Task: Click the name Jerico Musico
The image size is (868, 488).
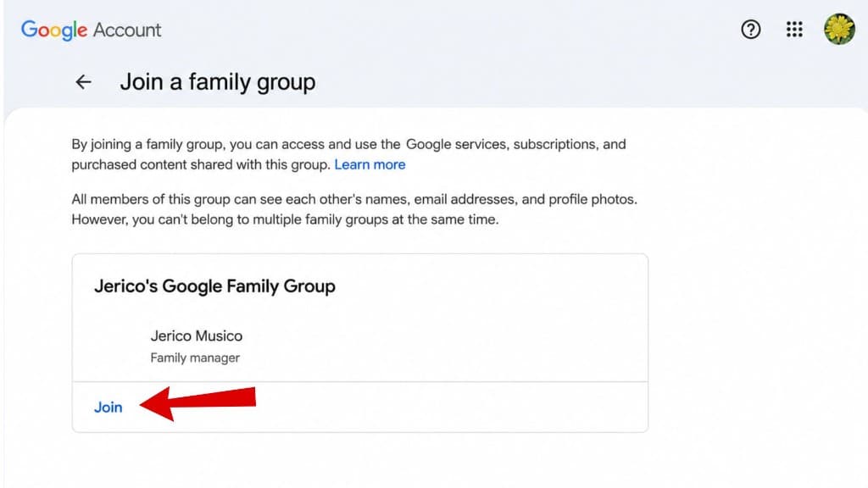Action: [x=197, y=335]
